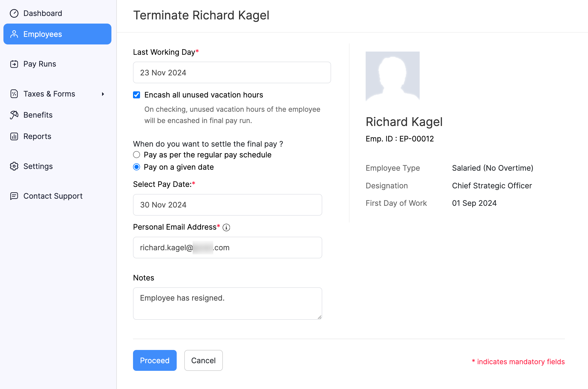Navigate to Reports section
The width and height of the screenshot is (588, 389).
(x=37, y=136)
